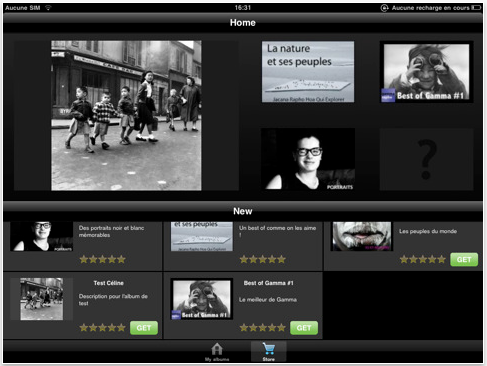Tap description 'Le meilleur de Gamma'
487x366 pixels.
(268, 300)
